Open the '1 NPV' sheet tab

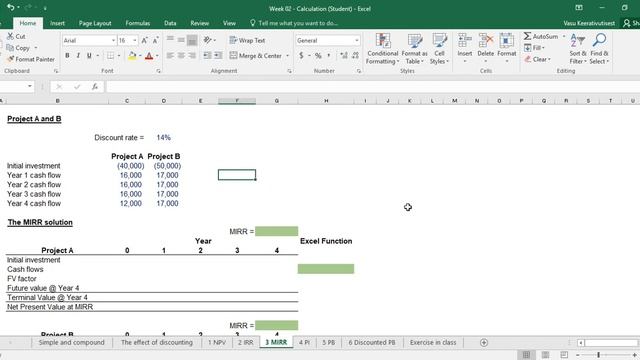(x=217, y=342)
